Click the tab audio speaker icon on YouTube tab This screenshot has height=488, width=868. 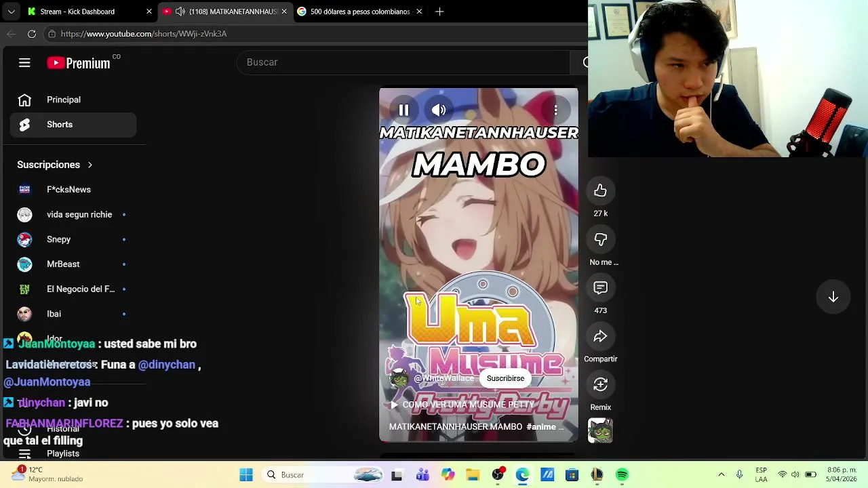click(x=180, y=12)
